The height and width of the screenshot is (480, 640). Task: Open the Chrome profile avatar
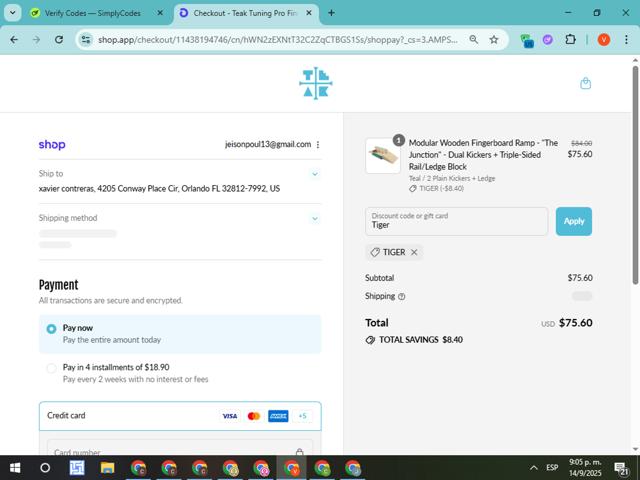tap(604, 40)
